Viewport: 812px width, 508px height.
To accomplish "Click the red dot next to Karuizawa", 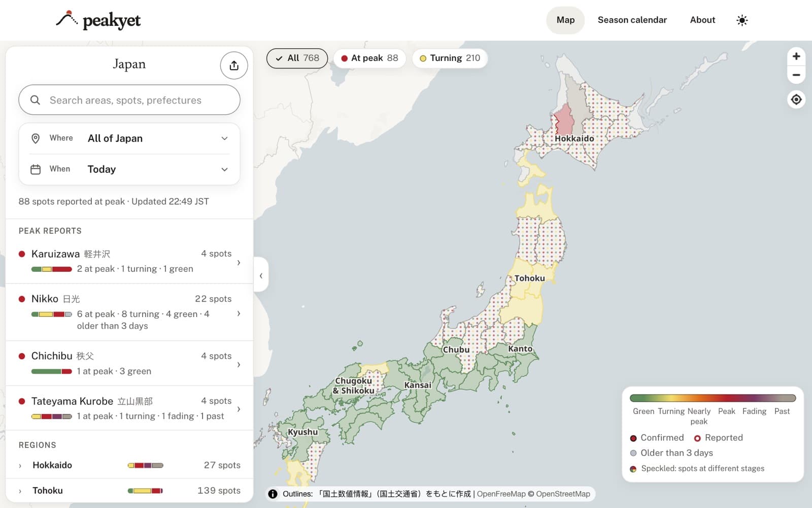I will tap(22, 253).
